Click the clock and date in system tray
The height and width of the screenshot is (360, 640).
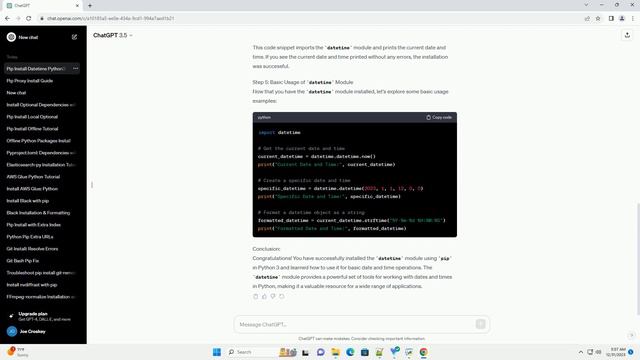(x=616, y=352)
